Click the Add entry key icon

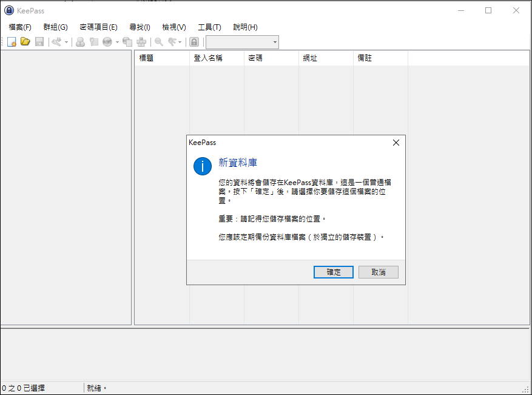(56, 42)
